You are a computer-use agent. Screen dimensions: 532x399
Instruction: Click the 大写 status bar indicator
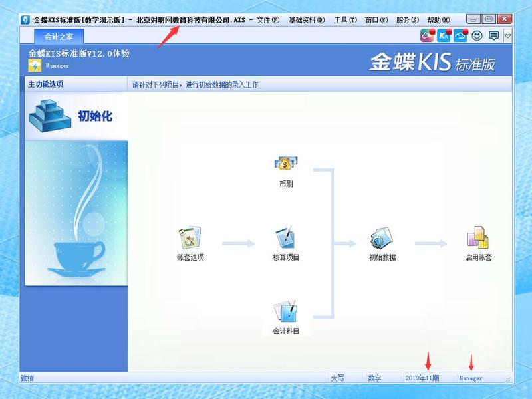tap(338, 378)
